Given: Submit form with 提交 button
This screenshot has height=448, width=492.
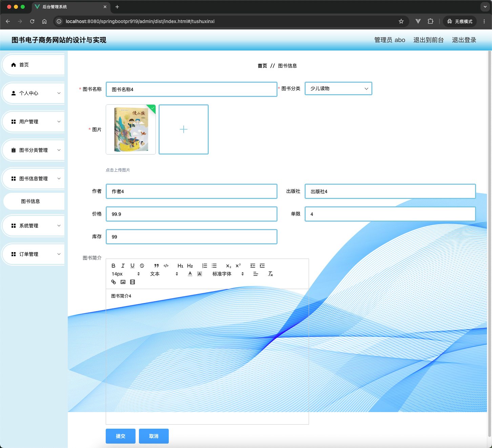Looking at the screenshot, I should (x=121, y=436).
